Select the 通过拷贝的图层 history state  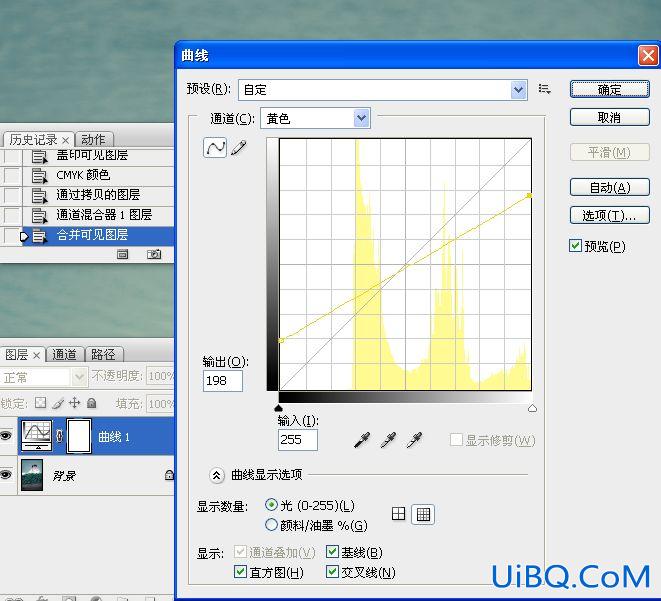click(x=87, y=195)
